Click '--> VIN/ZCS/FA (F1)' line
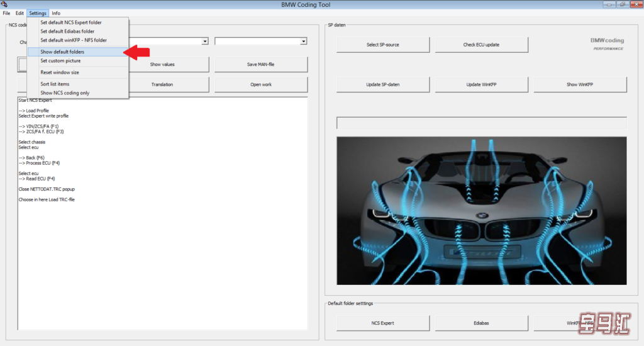This screenshot has width=644, height=346. (x=38, y=126)
